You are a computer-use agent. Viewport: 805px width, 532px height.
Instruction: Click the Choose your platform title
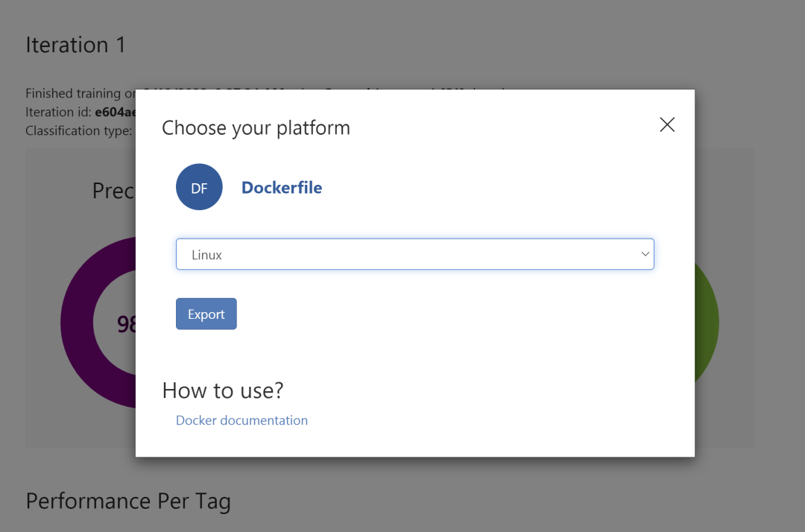pyautogui.click(x=256, y=128)
